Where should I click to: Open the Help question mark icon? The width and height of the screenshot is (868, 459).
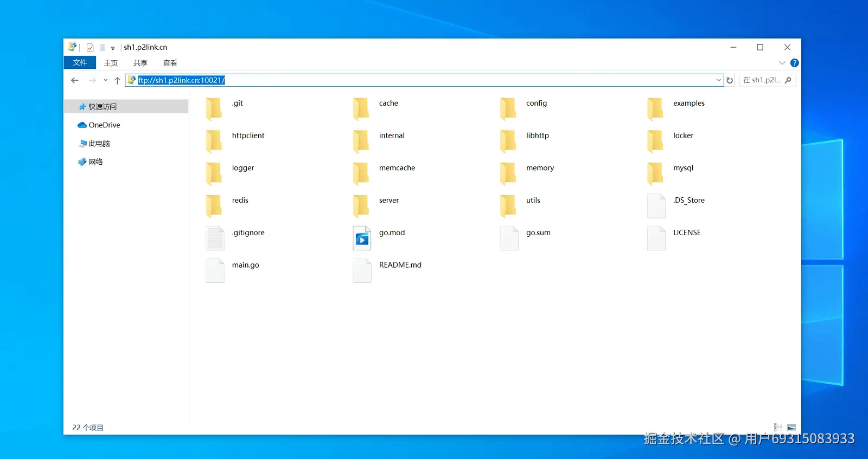point(794,63)
